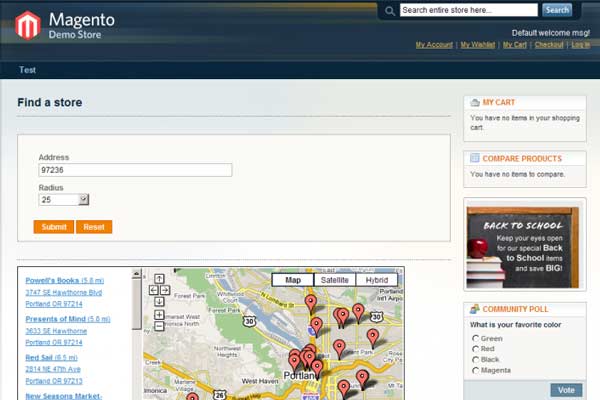Open the My Wishlist link
The width and height of the screenshot is (600, 400).
[x=478, y=45]
